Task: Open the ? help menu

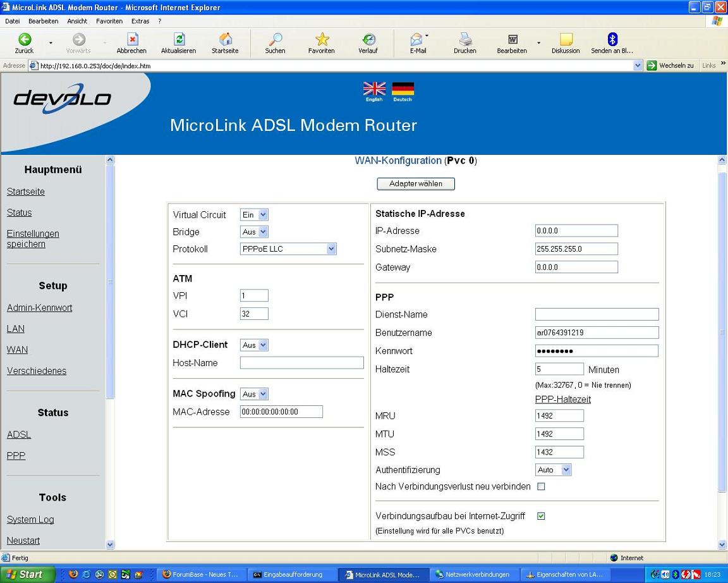Action: click(160, 21)
